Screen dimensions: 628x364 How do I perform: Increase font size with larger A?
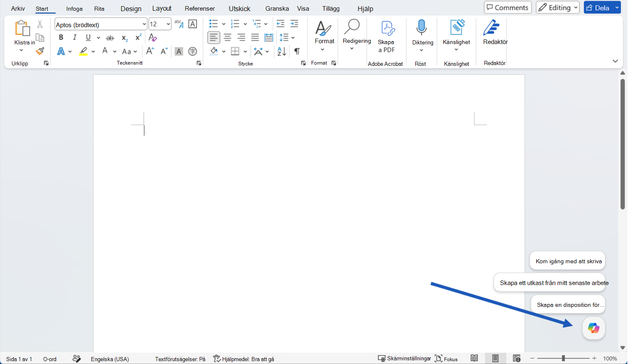click(x=150, y=51)
